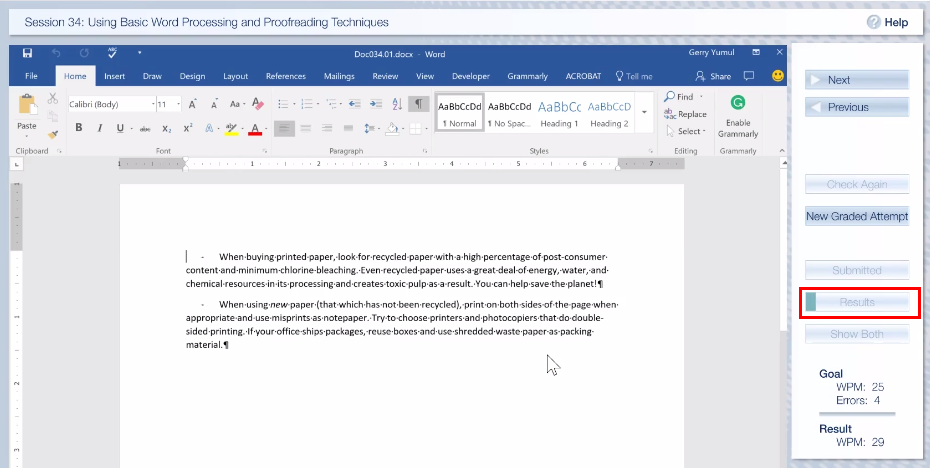Open the File menu tab
Viewport: 930px width, 468px height.
[31, 76]
